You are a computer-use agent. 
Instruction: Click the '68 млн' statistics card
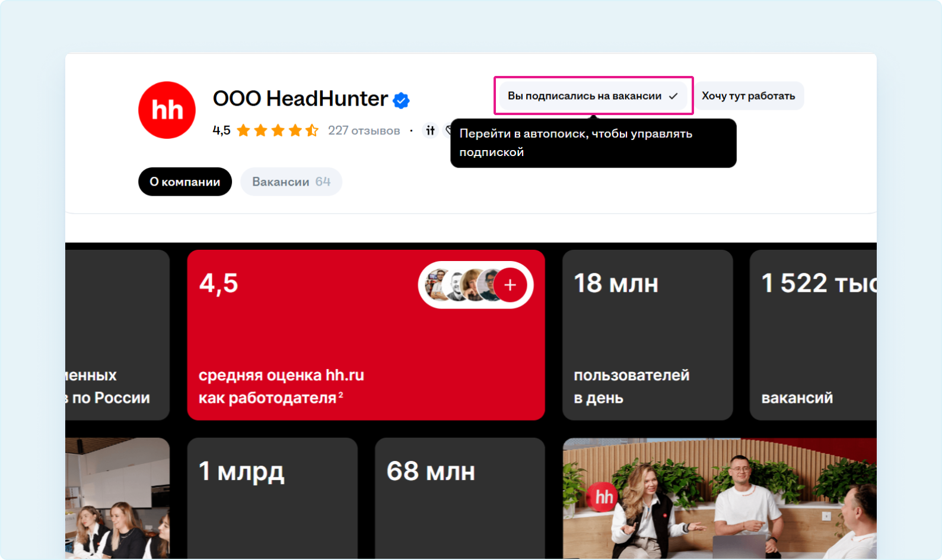(460, 497)
